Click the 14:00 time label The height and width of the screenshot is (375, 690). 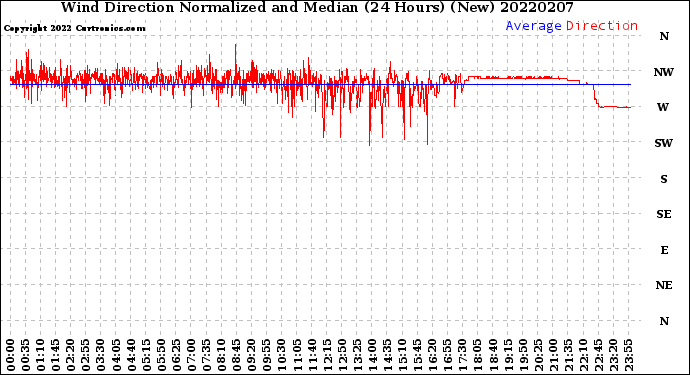(372, 355)
